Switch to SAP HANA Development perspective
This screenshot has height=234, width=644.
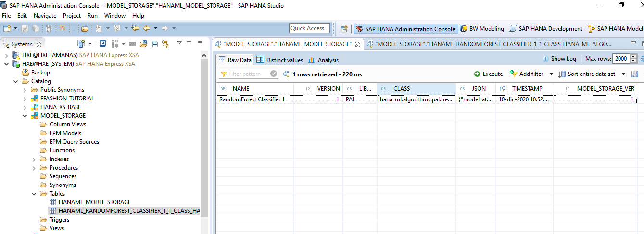pos(546,29)
